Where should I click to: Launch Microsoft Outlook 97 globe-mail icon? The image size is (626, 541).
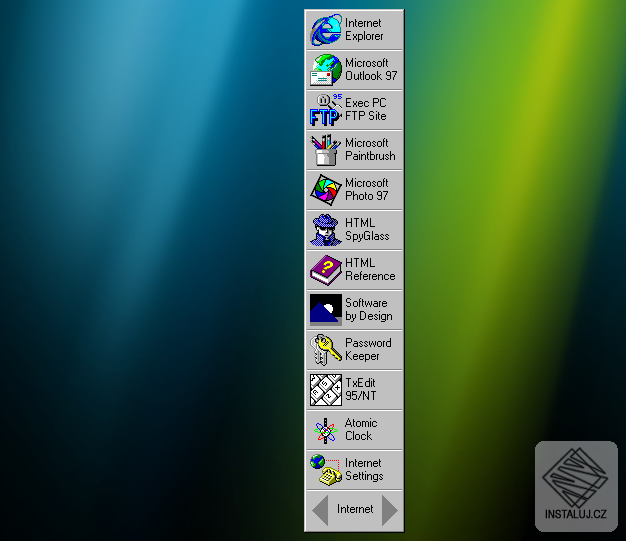click(x=326, y=70)
